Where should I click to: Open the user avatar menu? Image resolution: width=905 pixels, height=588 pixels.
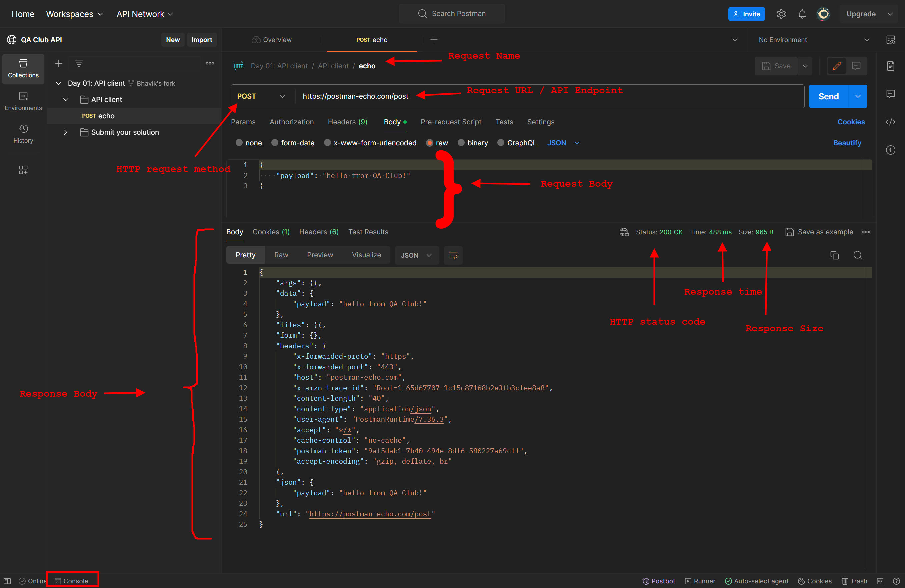(x=823, y=14)
